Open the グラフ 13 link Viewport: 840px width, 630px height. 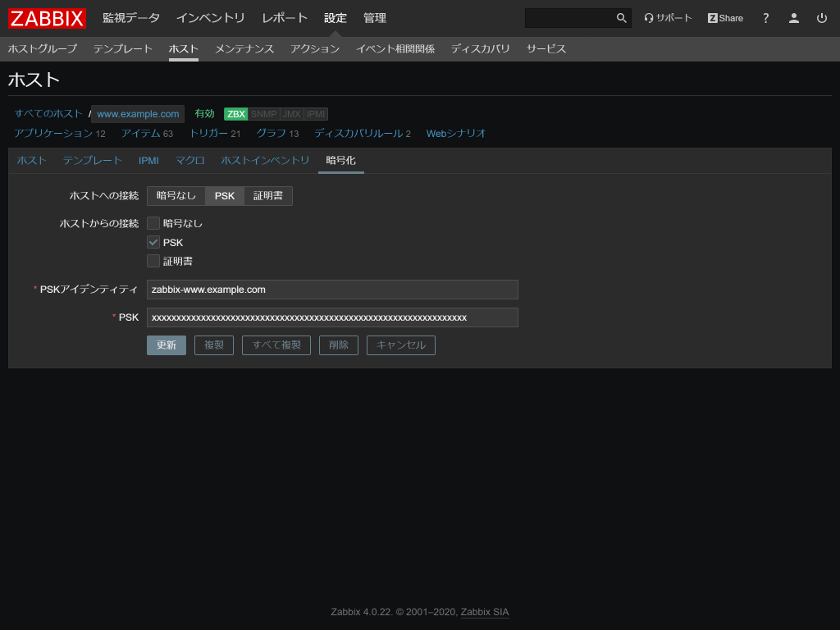pos(277,134)
